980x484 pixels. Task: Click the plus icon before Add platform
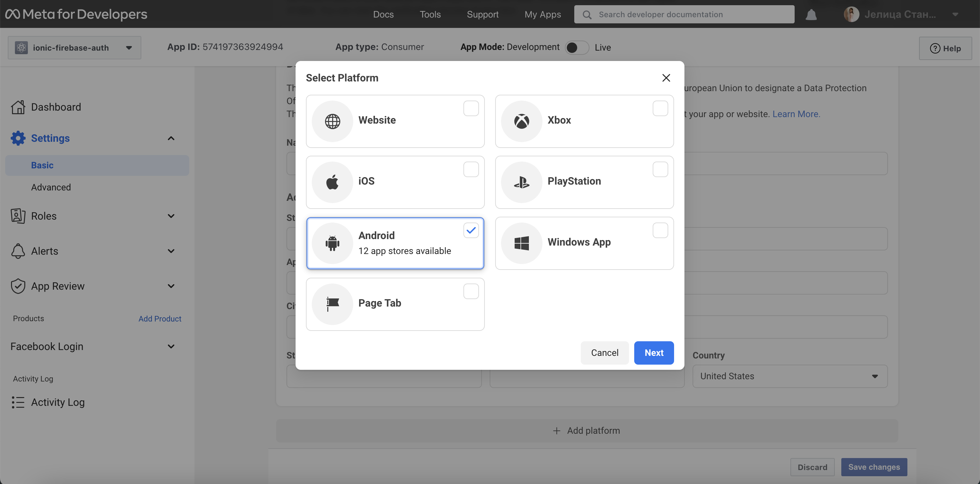[x=556, y=431]
